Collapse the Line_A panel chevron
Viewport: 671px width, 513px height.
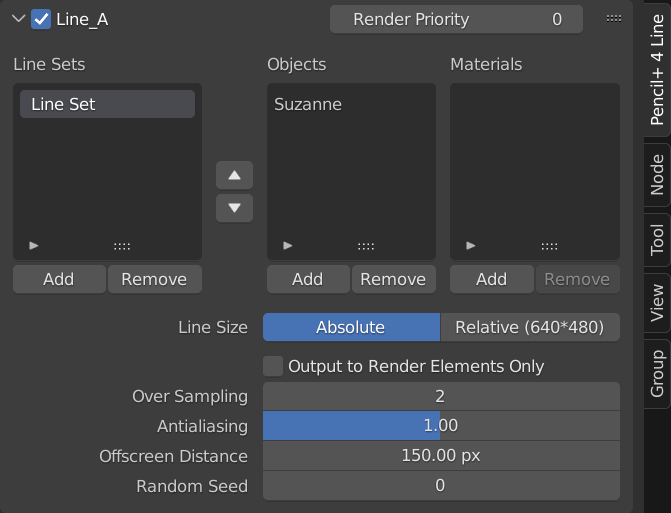tap(18, 19)
